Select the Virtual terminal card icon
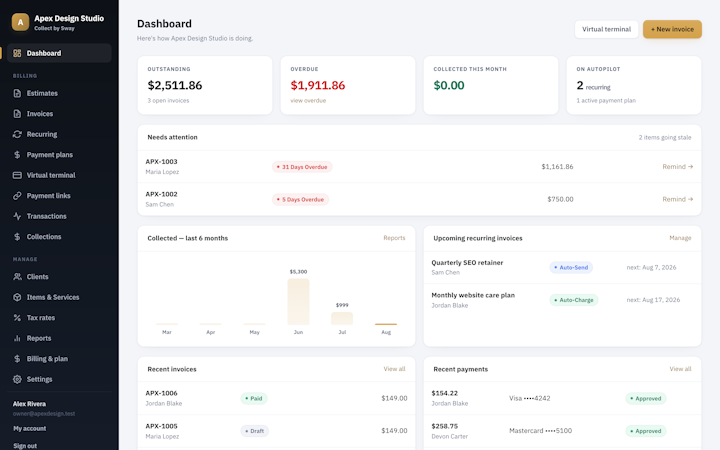 coord(17,175)
